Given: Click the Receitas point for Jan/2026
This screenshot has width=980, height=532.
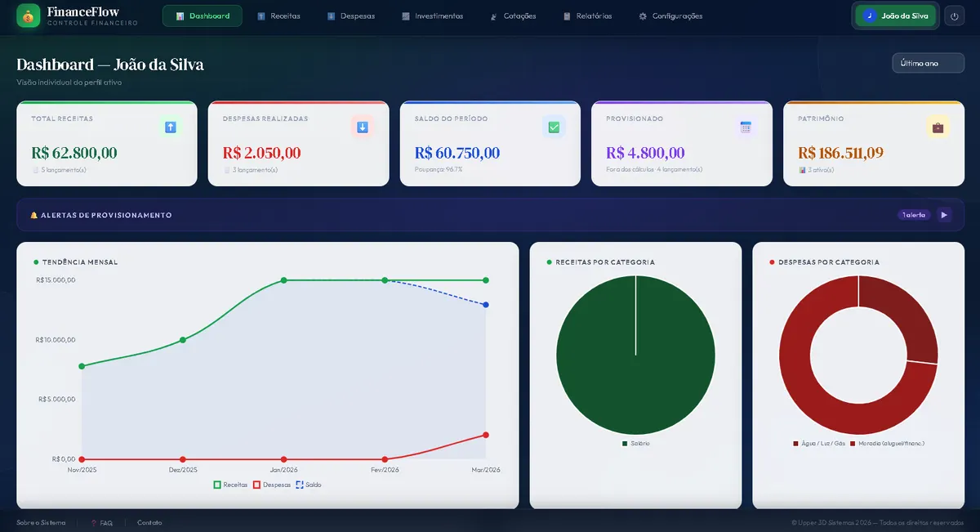Looking at the screenshot, I should click(x=283, y=280).
